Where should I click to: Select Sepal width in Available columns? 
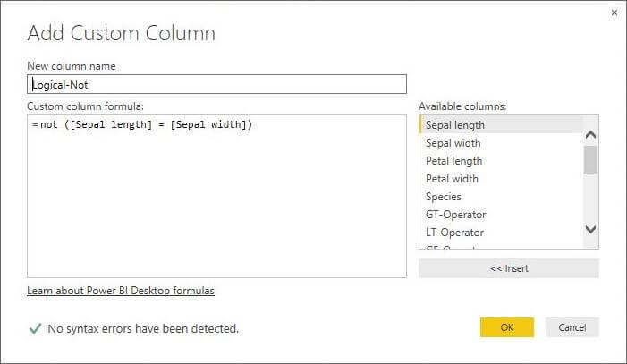501,143
